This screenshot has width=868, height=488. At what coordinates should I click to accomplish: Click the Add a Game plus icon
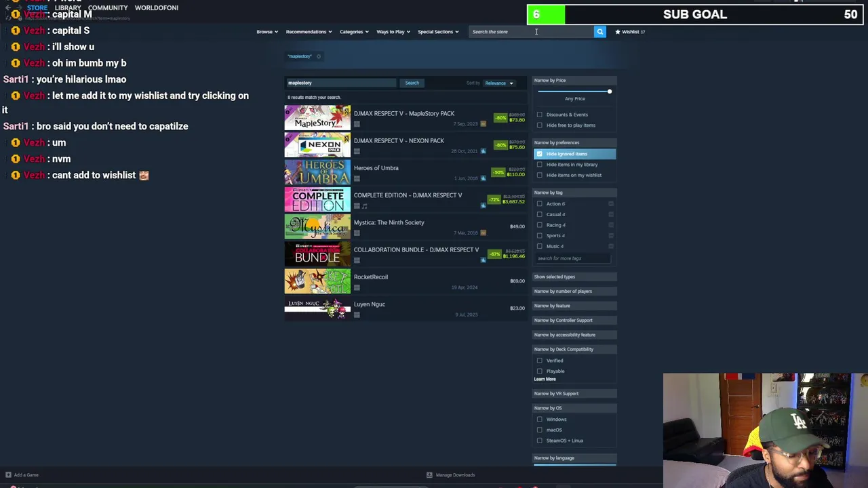click(x=8, y=475)
